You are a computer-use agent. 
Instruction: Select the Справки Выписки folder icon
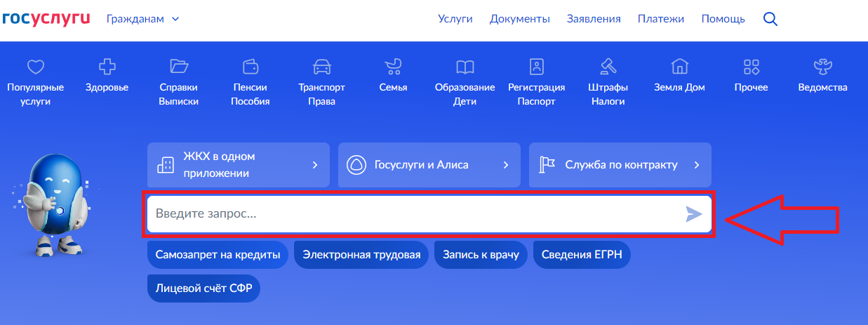click(x=179, y=67)
